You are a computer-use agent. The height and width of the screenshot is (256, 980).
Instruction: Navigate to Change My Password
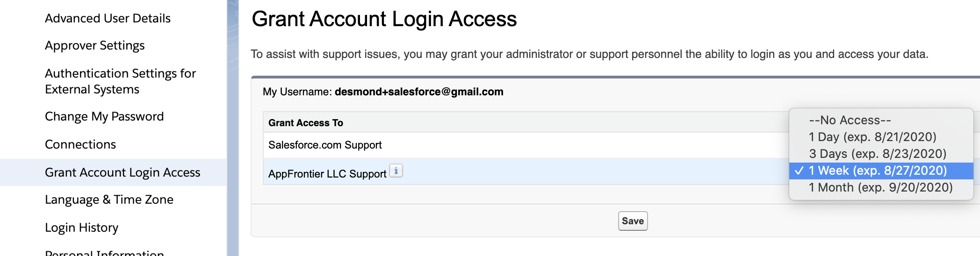point(104,116)
